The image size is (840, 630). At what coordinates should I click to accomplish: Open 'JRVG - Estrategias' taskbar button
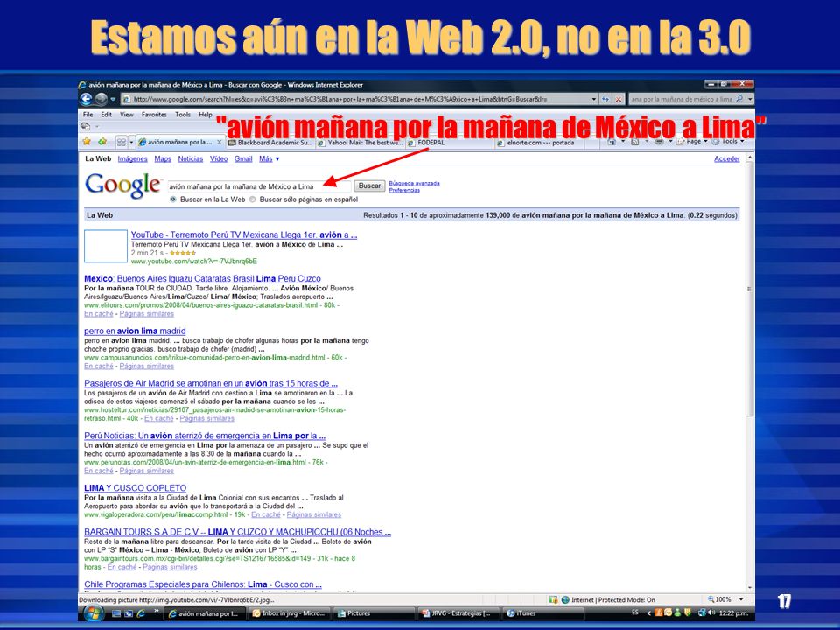pos(458,613)
